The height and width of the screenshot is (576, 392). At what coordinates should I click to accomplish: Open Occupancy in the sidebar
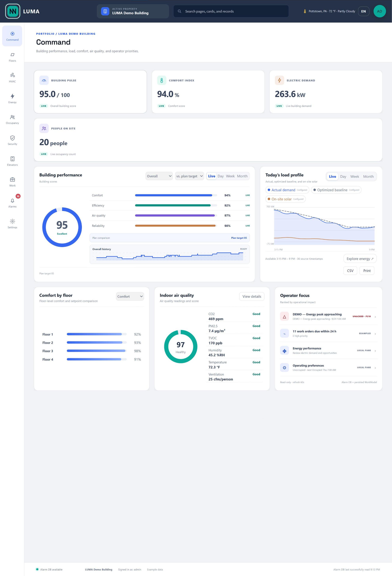tap(12, 119)
